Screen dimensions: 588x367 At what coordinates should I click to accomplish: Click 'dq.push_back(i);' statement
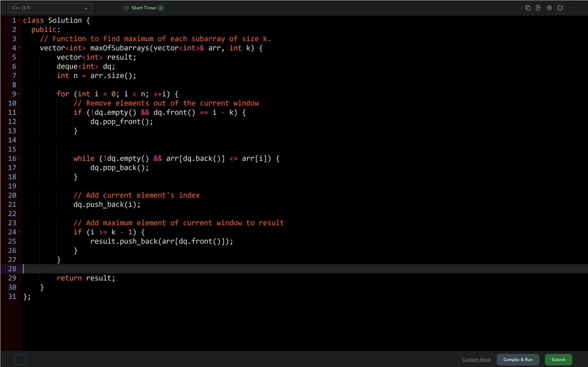tap(107, 205)
